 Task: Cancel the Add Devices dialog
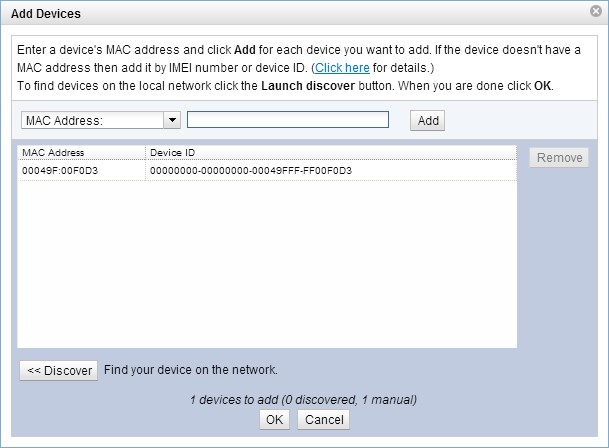point(324,420)
